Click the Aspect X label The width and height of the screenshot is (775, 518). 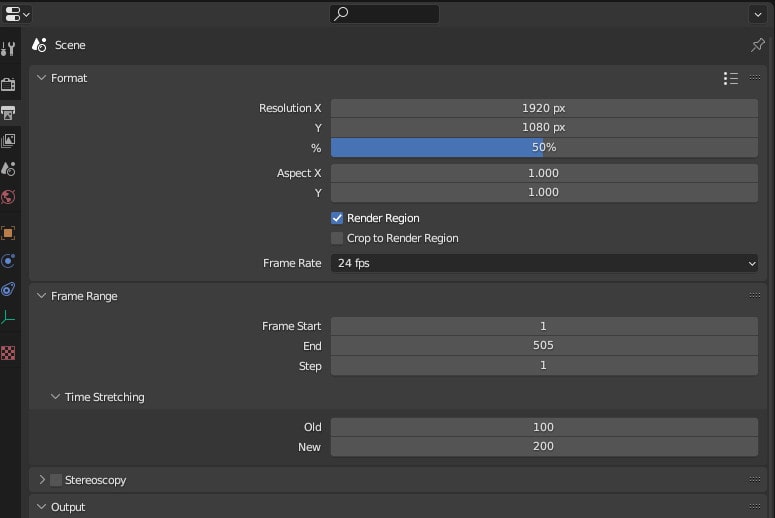(x=299, y=173)
